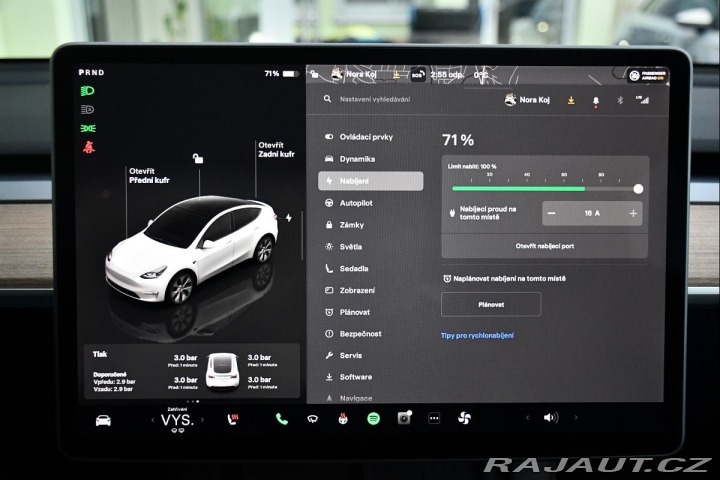Screen dimensions: 720x480
Task: Launch Spotify app
Action: pos(373,418)
